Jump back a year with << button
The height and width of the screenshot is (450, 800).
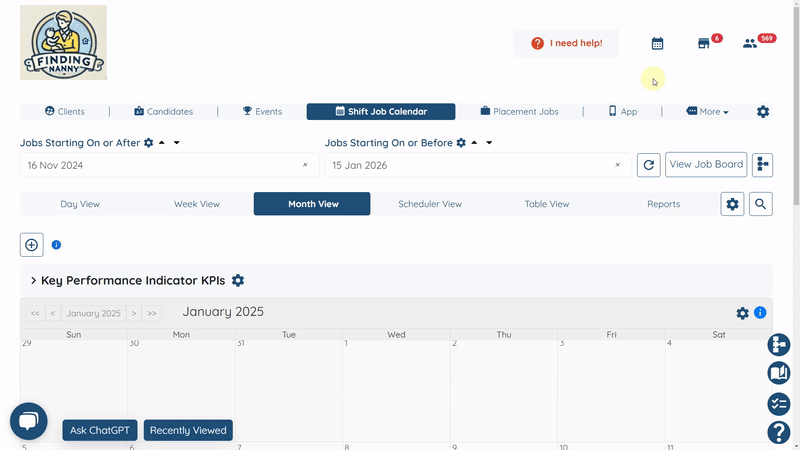pyautogui.click(x=35, y=313)
